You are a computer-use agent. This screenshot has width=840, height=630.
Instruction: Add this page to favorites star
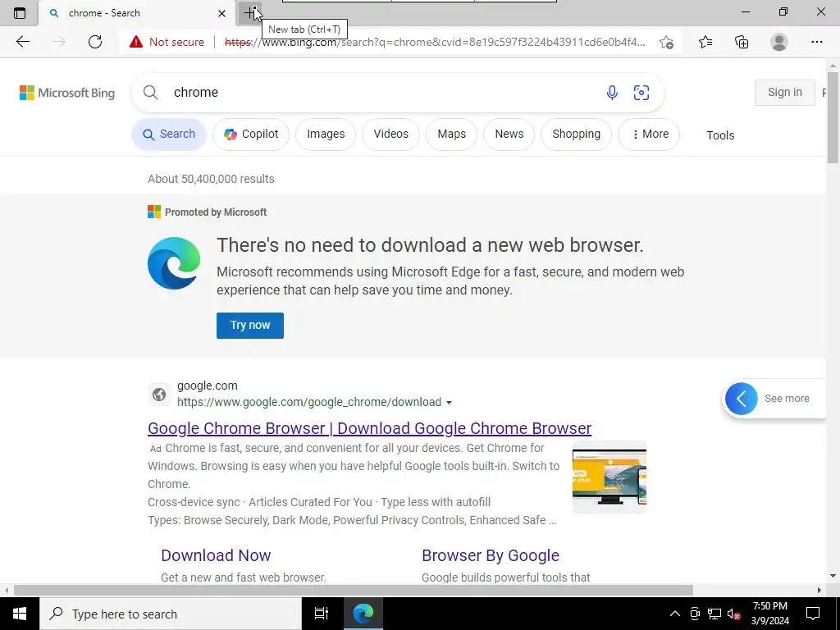click(666, 42)
